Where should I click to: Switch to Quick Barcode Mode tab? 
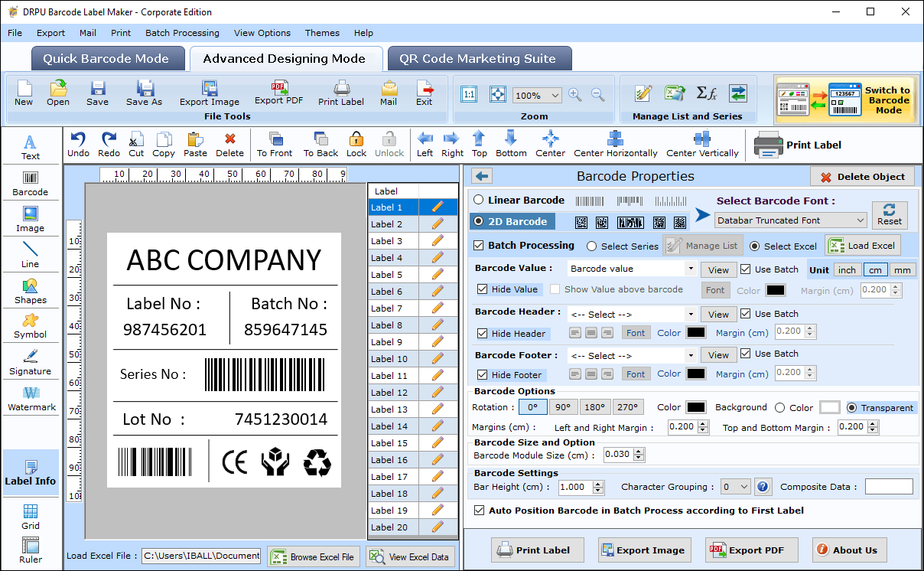click(106, 59)
